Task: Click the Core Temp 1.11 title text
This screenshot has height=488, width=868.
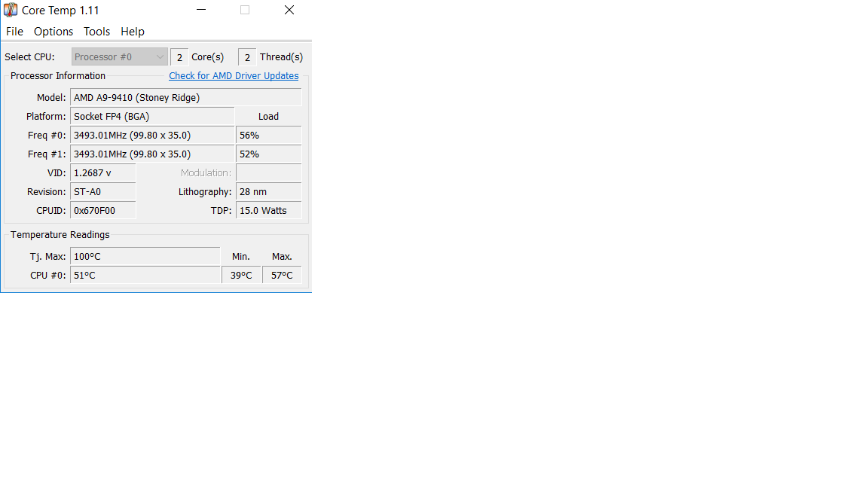Action: point(60,10)
